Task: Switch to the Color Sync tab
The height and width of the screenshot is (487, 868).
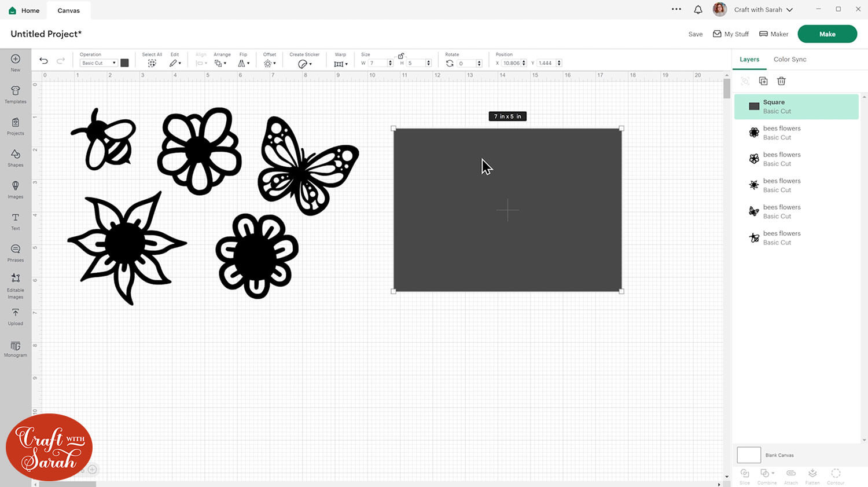Action: (790, 59)
